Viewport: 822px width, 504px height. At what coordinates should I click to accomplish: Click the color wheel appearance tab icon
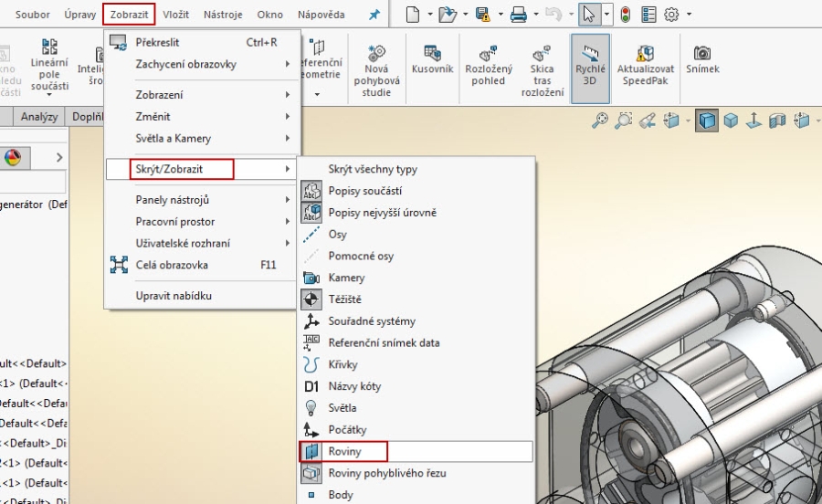(13, 157)
